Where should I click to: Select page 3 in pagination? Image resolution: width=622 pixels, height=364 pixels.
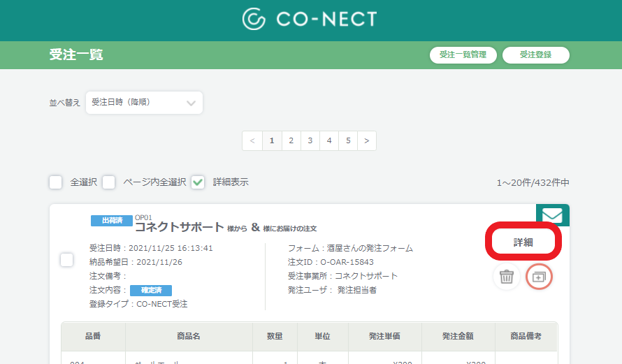point(310,140)
